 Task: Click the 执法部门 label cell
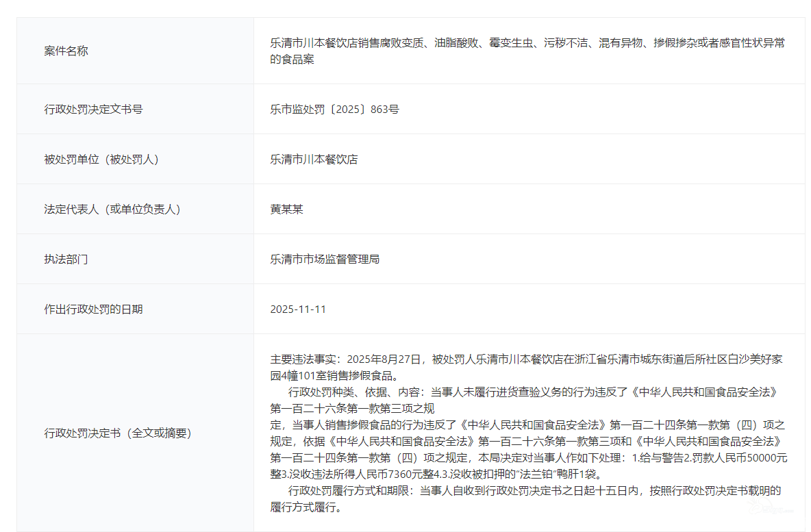point(66,259)
